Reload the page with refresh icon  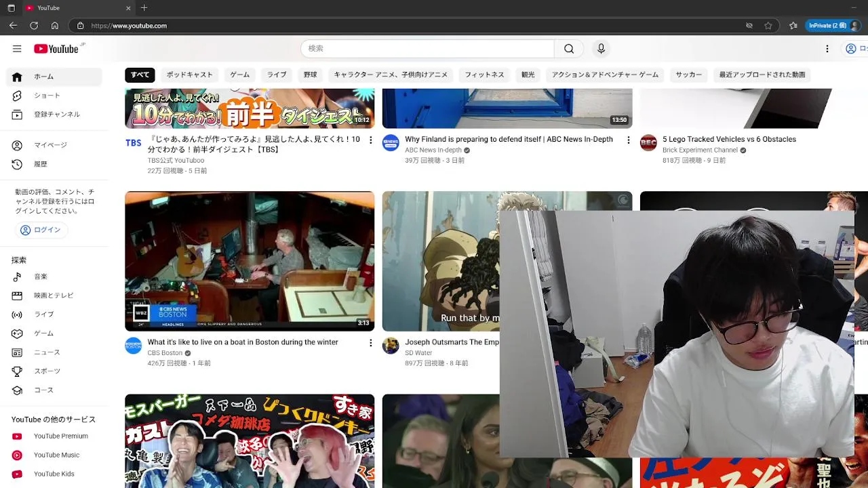[x=34, y=26]
